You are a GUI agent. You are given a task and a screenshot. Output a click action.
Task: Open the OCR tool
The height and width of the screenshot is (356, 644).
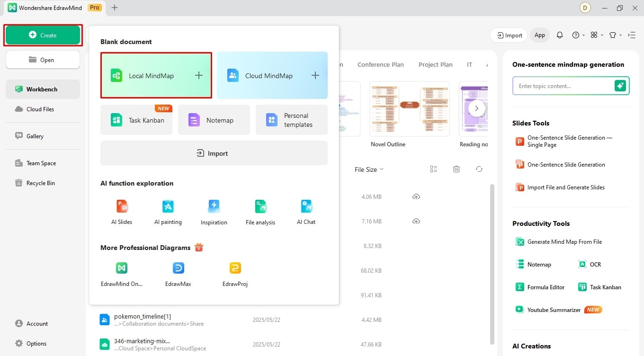coord(590,264)
